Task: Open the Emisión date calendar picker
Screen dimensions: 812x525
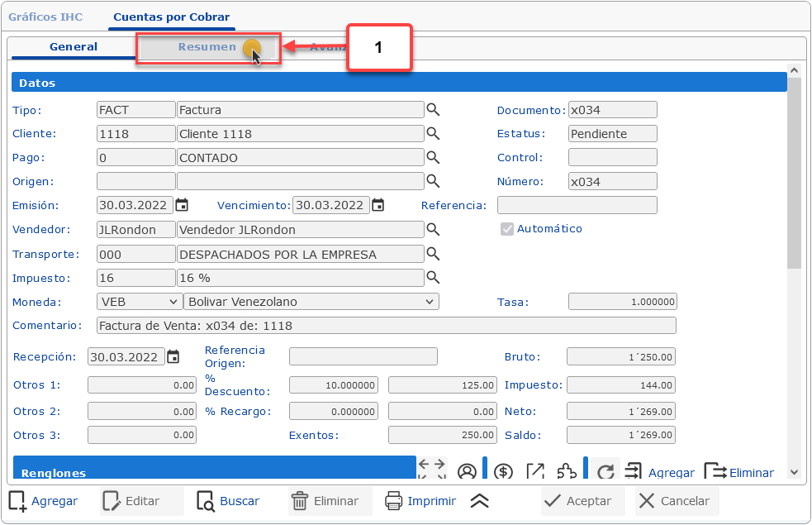Action: (182, 206)
